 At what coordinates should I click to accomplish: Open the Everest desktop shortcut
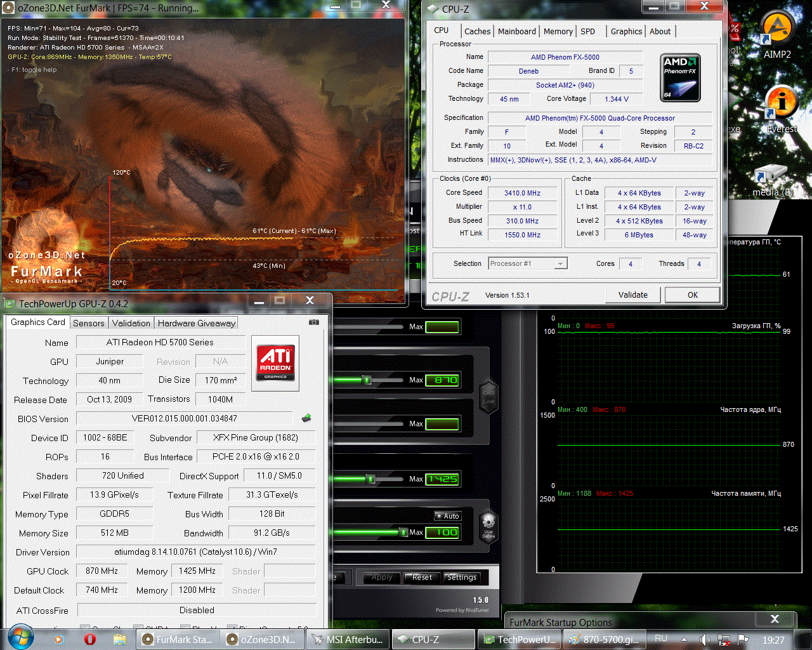pyautogui.click(x=781, y=110)
